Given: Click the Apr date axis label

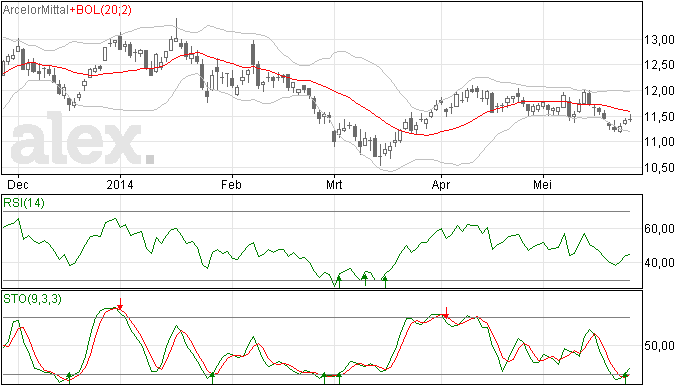Looking at the screenshot, I should 440,184.
